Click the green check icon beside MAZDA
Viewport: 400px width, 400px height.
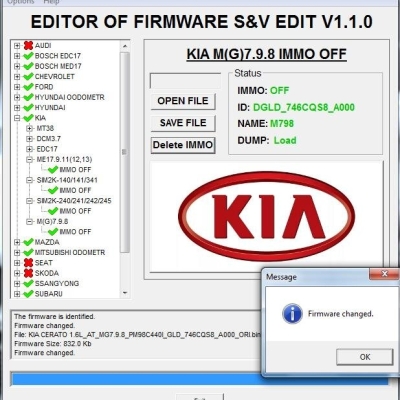click(x=28, y=242)
